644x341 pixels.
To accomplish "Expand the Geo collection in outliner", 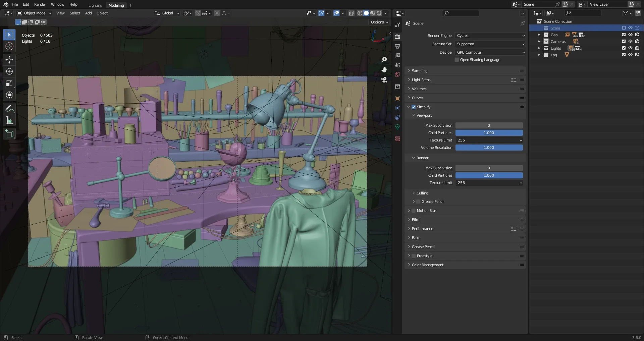I will point(539,35).
